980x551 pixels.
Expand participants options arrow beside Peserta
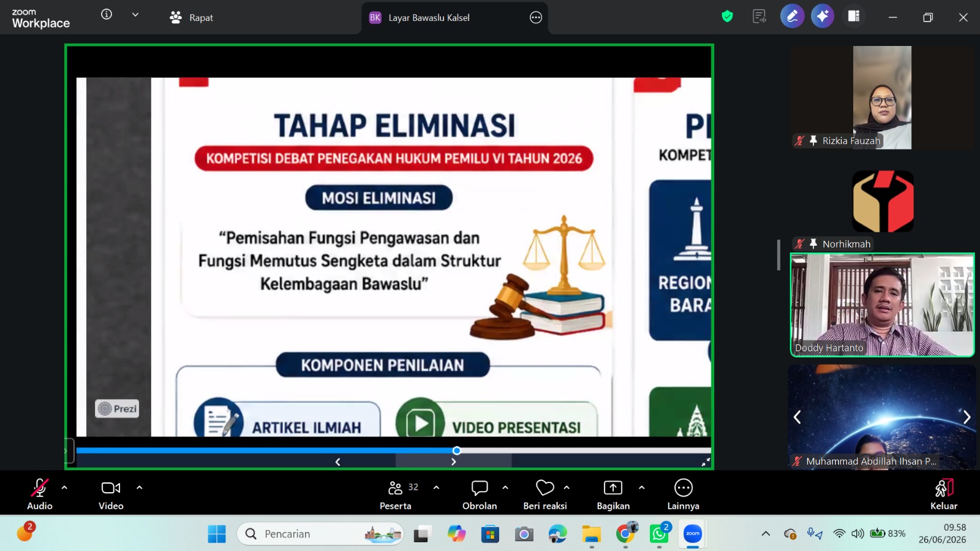436,488
